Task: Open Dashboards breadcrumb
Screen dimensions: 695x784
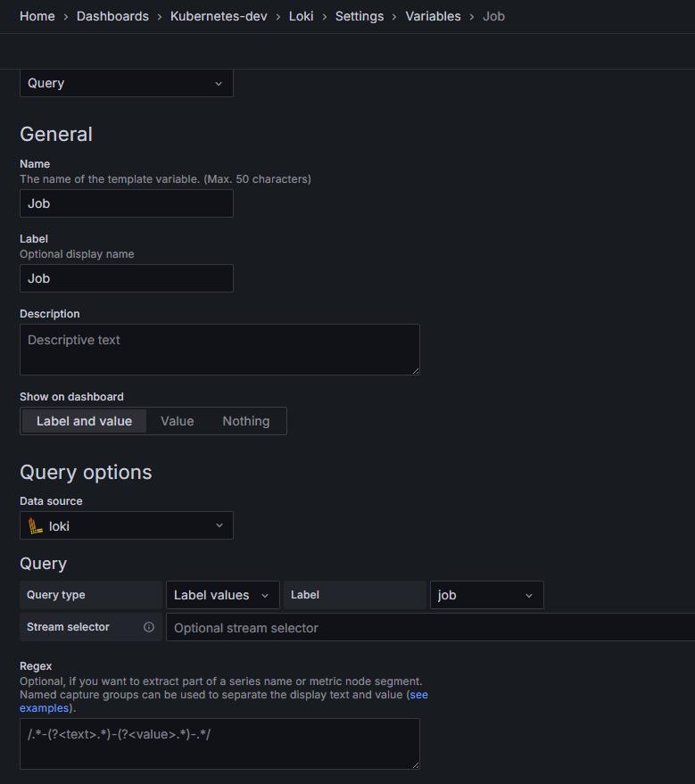Action: coord(112,16)
